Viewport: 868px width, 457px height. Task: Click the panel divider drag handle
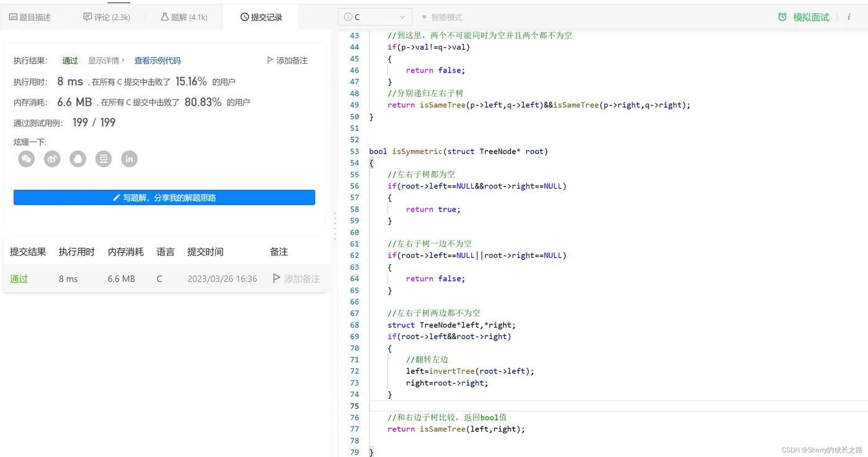point(335,226)
